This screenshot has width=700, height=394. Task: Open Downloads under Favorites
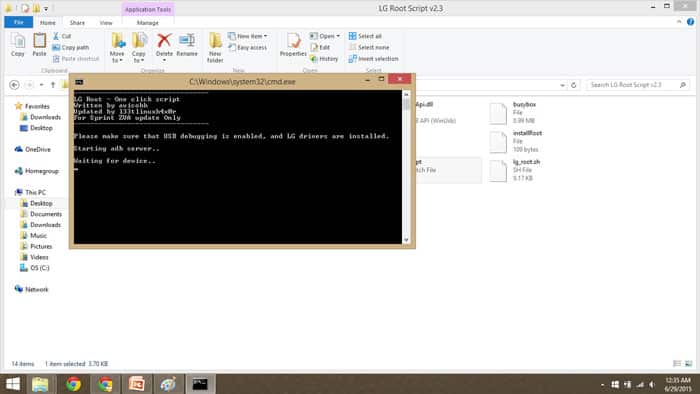point(41,117)
